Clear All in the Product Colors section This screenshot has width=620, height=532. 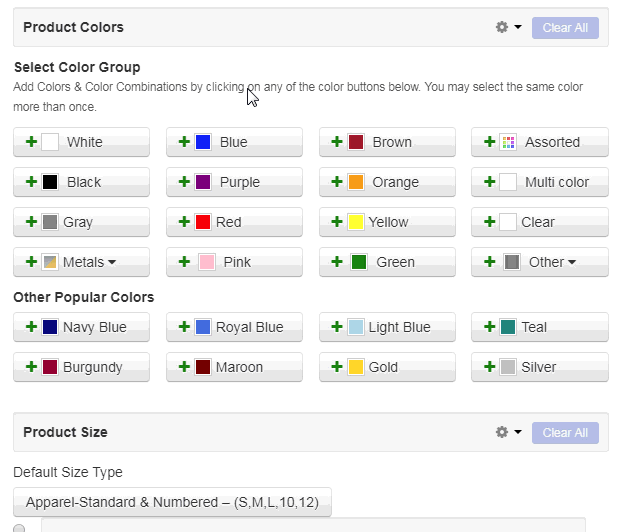pos(565,28)
